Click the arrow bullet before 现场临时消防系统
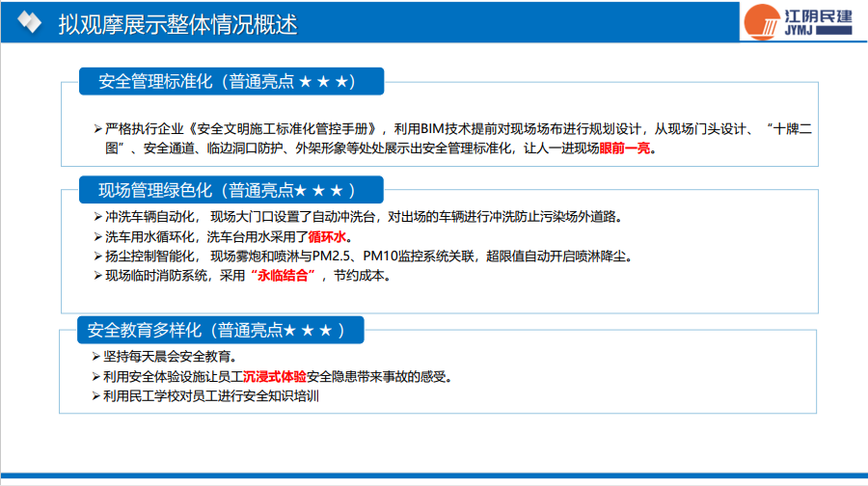Viewport: 868px width, 486px height. point(97,276)
